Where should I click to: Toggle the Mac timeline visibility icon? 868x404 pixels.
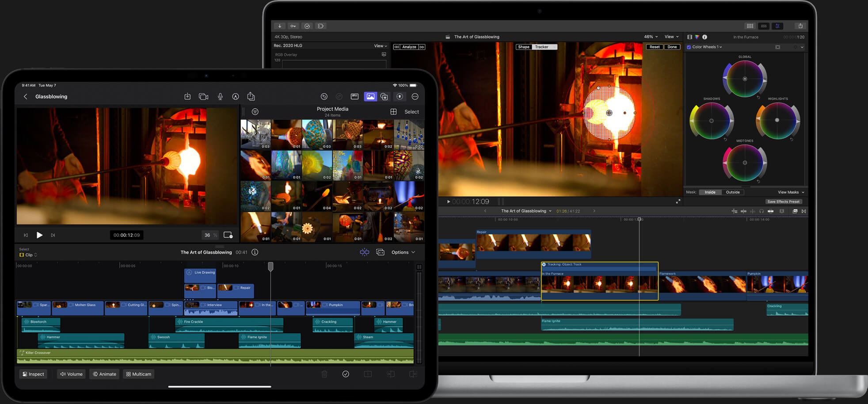click(x=764, y=26)
